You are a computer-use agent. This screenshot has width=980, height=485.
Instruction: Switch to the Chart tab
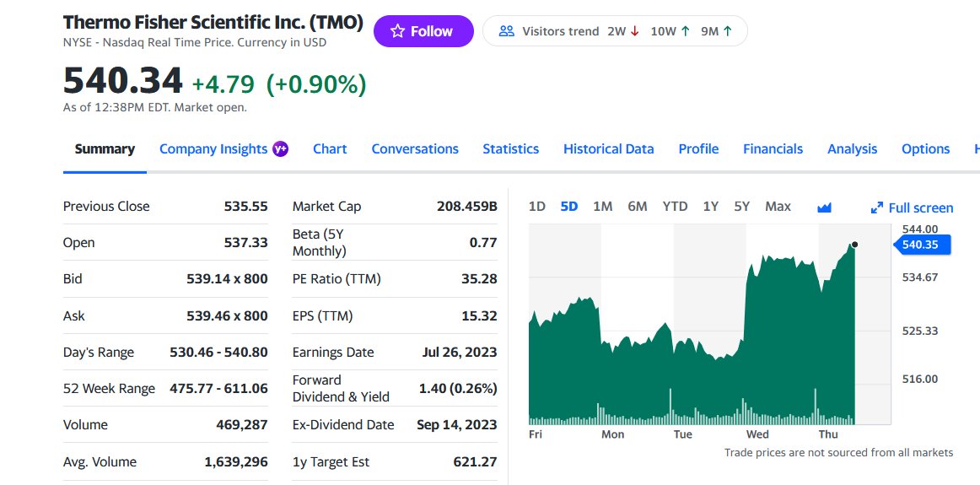[x=330, y=148]
